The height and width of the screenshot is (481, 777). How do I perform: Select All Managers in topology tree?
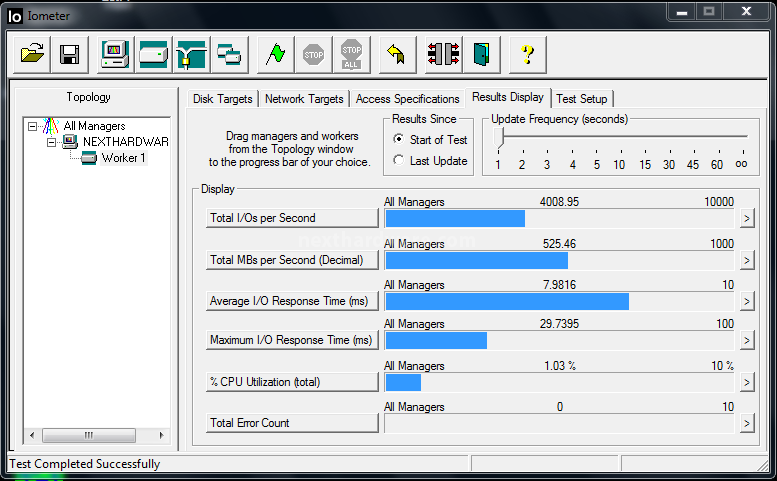coord(94,126)
